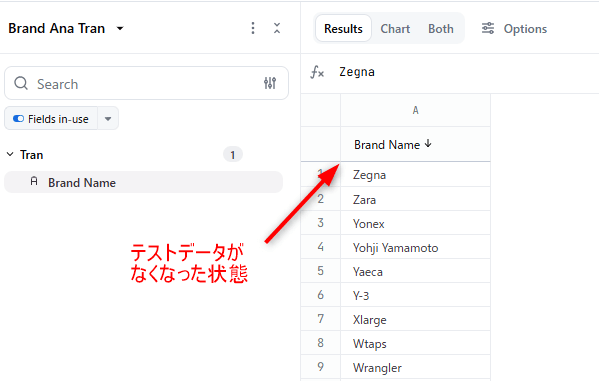Click the Brand Ana Tran title
599x381 pixels.
click(57, 28)
